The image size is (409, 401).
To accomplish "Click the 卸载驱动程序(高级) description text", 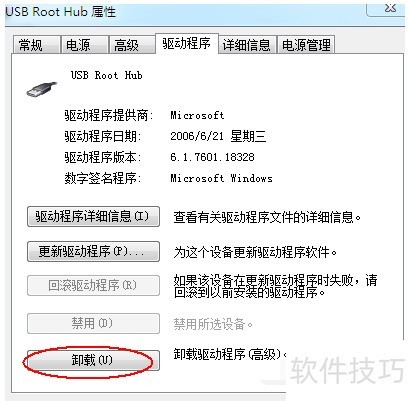I will pos(230,354).
